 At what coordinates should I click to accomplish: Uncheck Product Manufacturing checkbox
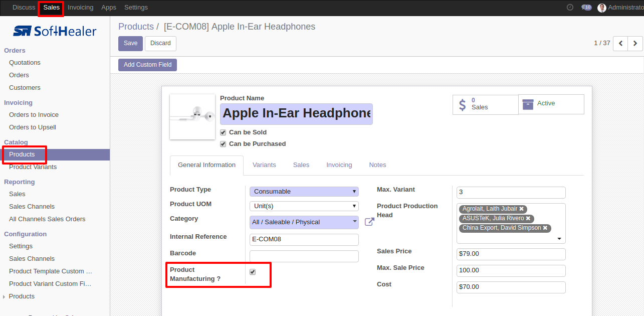click(253, 272)
